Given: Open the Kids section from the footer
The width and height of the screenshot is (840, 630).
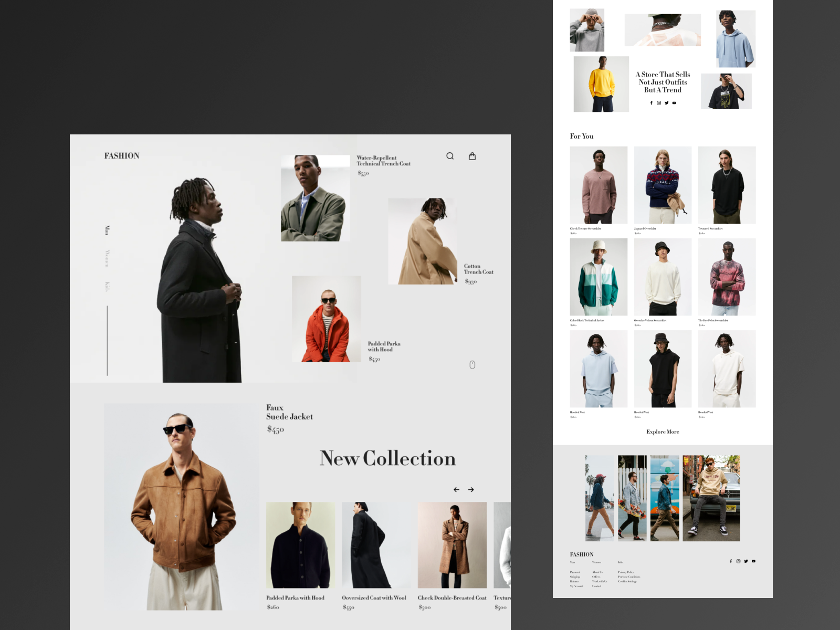Looking at the screenshot, I should pyautogui.click(x=620, y=562).
